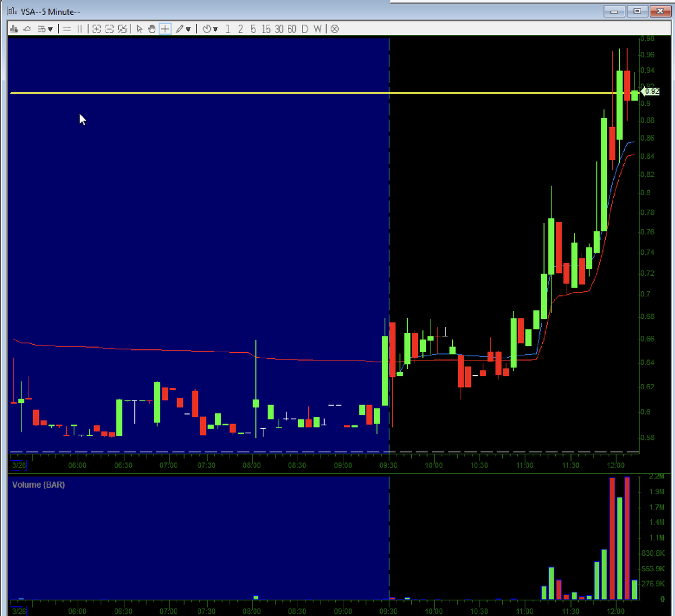Viewport: 675px width, 616px height.
Task: Click the chart window title icon
Action: pos(12,11)
